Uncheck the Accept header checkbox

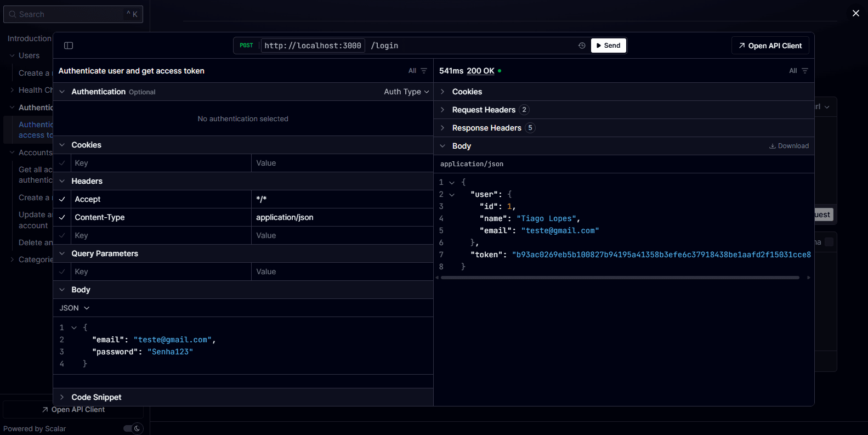click(x=63, y=199)
